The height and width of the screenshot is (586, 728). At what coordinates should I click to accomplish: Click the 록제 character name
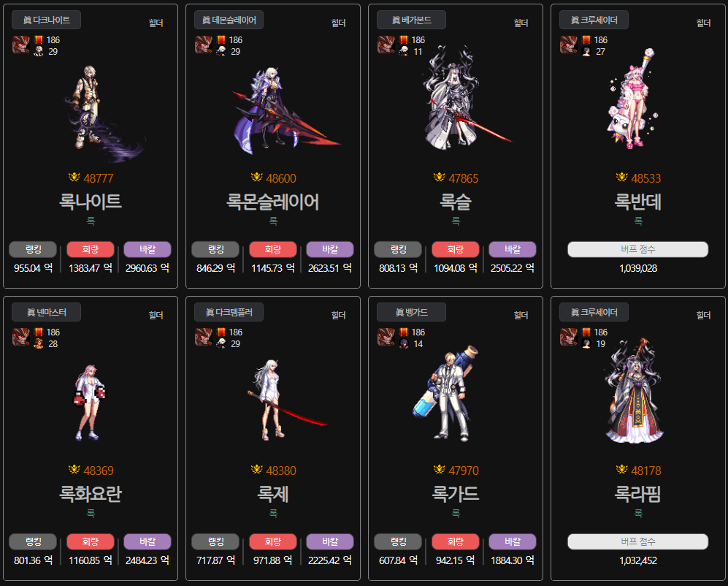tap(273, 494)
